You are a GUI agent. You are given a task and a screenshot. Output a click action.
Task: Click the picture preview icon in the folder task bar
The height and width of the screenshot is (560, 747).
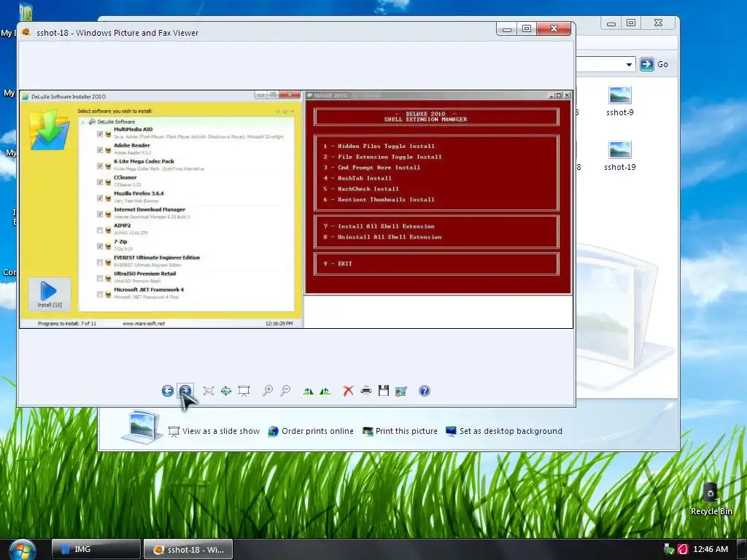[142, 427]
